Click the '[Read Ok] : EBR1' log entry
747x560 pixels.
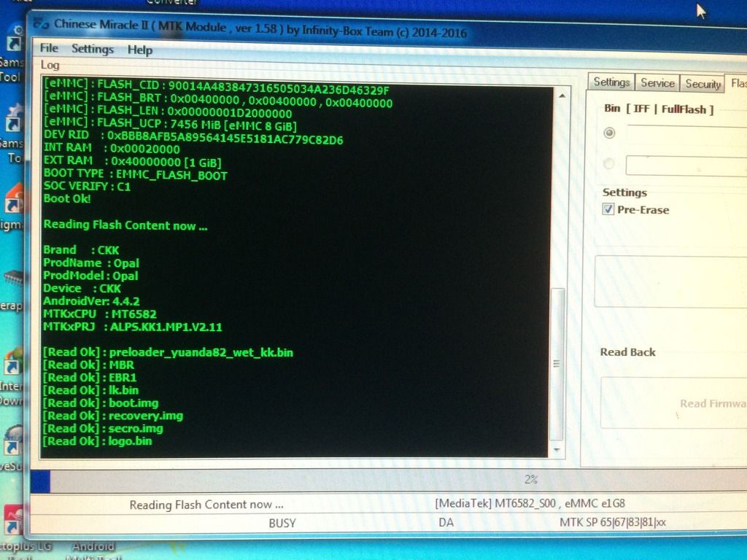(90, 378)
